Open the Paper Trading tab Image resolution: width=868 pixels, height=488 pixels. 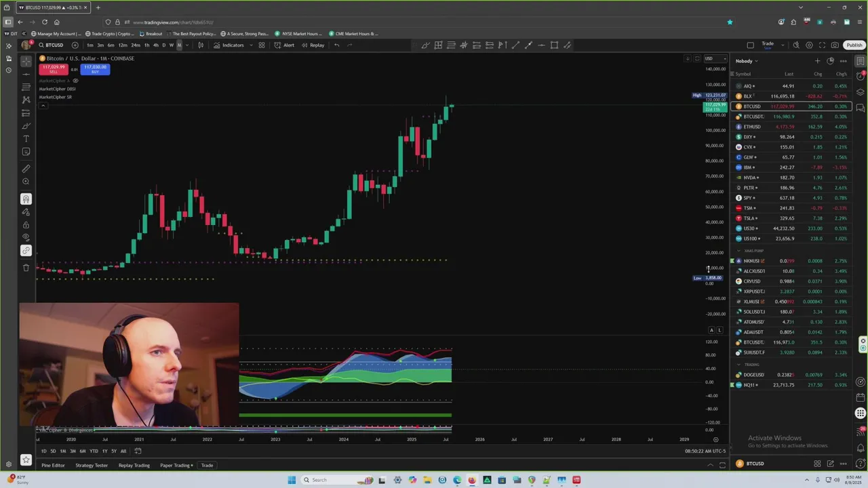coord(176,466)
